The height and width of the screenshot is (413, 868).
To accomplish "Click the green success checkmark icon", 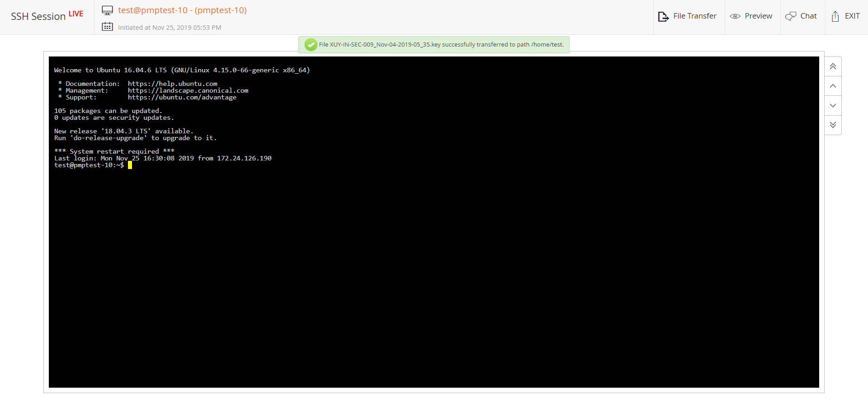I will [311, 44].
